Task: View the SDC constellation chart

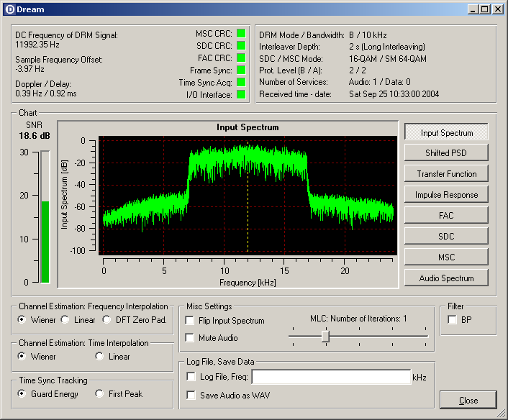Action: (446, 237)
